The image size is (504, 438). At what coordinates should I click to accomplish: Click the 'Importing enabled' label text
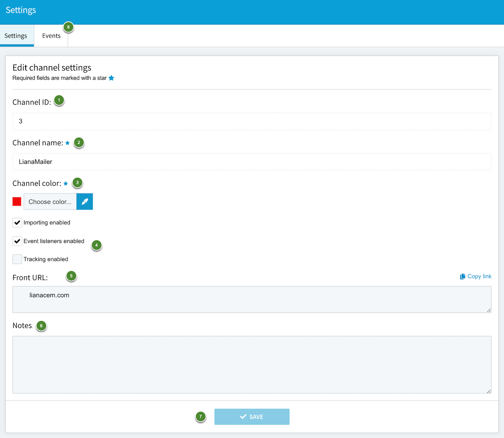click(x=47, y=222)
